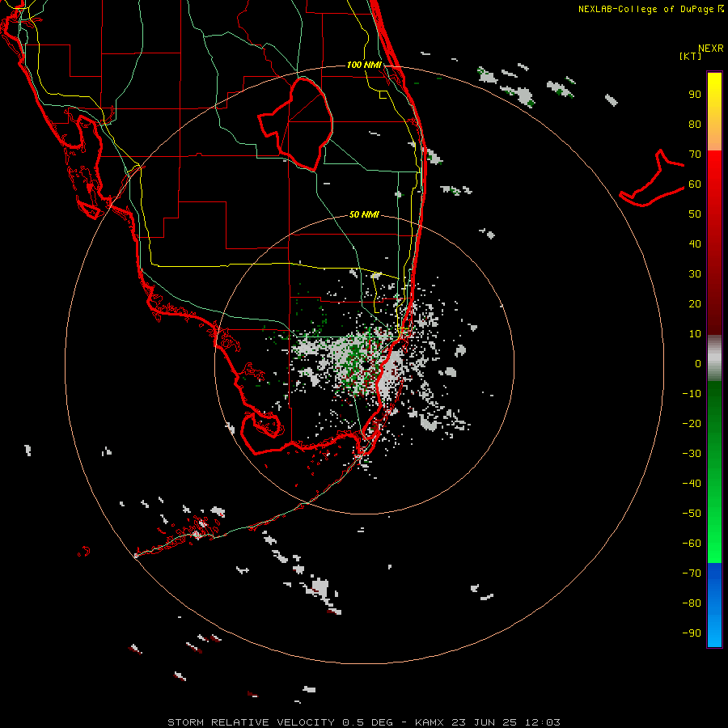728x728 pixels.
Task: Click the -90 value on velocity scale
Action: click(x=692, y=633)
